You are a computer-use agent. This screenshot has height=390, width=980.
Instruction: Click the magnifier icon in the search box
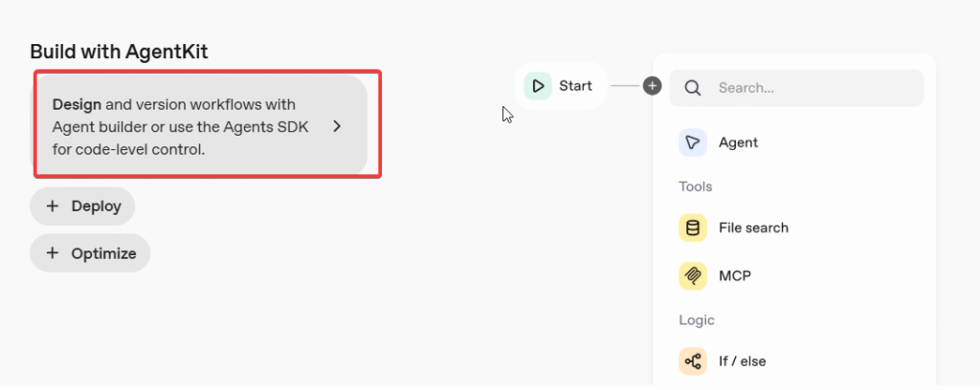[x=694, y=88]
